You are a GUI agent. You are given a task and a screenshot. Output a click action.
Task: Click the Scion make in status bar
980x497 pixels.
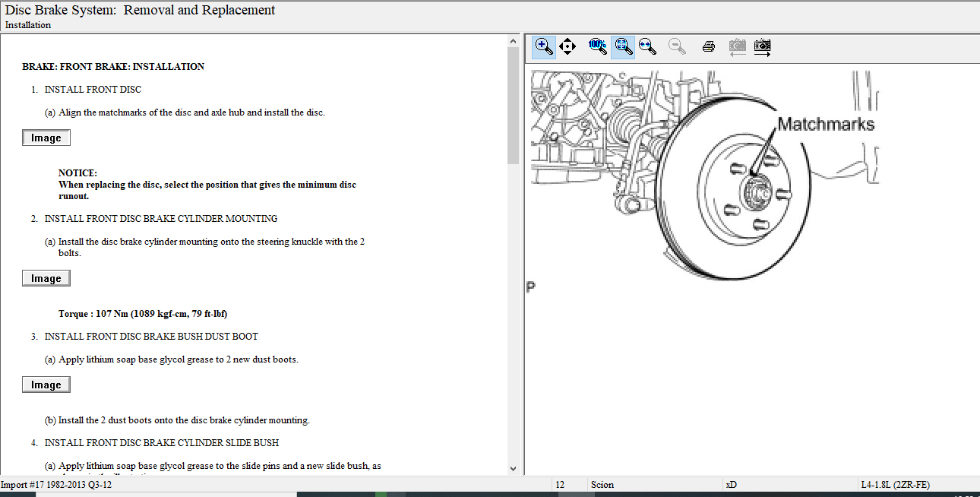pos(602,485)
